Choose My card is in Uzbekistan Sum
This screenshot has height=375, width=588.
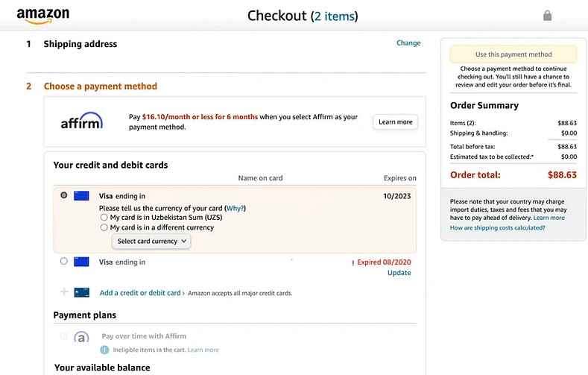104,218
